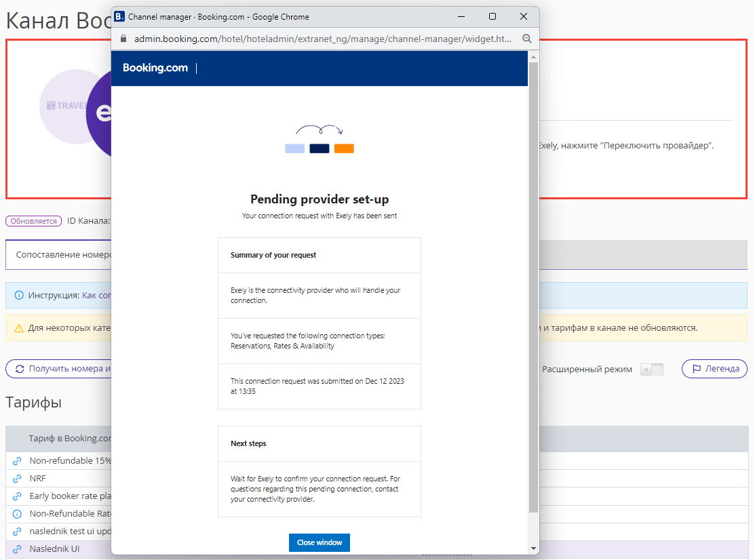
Task: Click the flag icon on the Легенда button
Action: pyautogui.click(x=696, y=369)
